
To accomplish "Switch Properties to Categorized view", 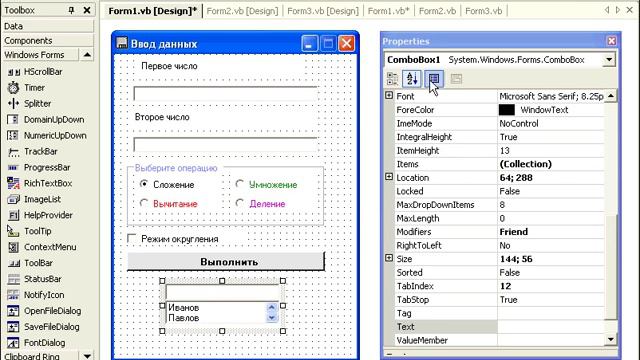I will click(x=392, y=79).
